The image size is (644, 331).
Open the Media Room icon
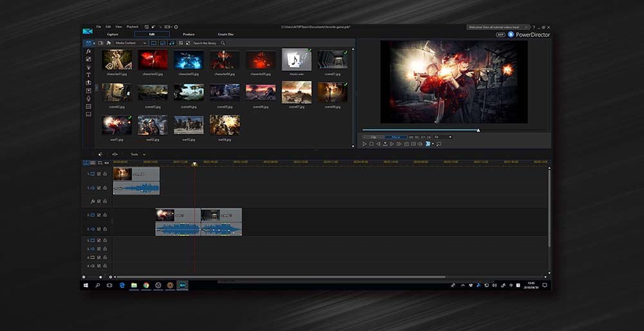pos(88,43)
